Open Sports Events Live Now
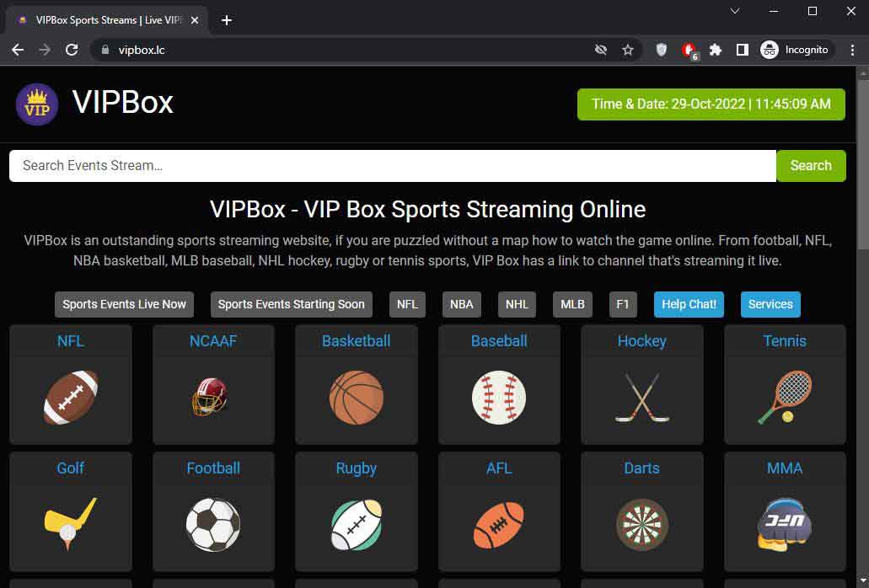 pos(124,304)
